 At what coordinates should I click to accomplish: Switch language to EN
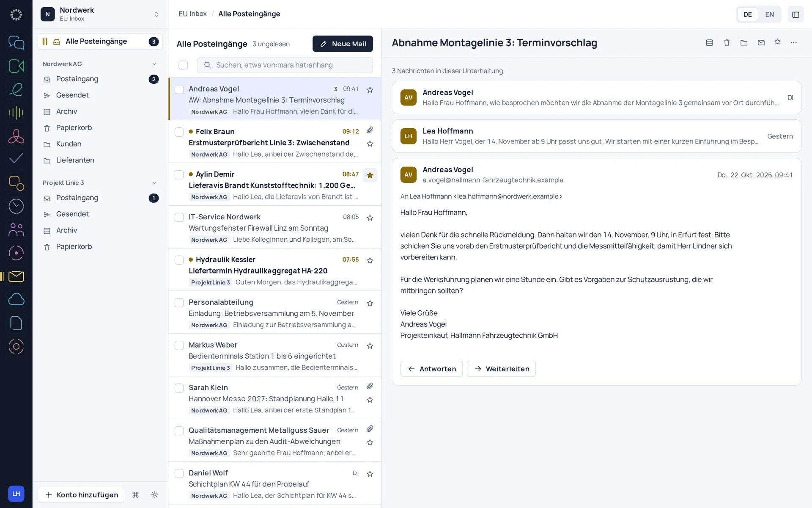(x=769, y=14)
